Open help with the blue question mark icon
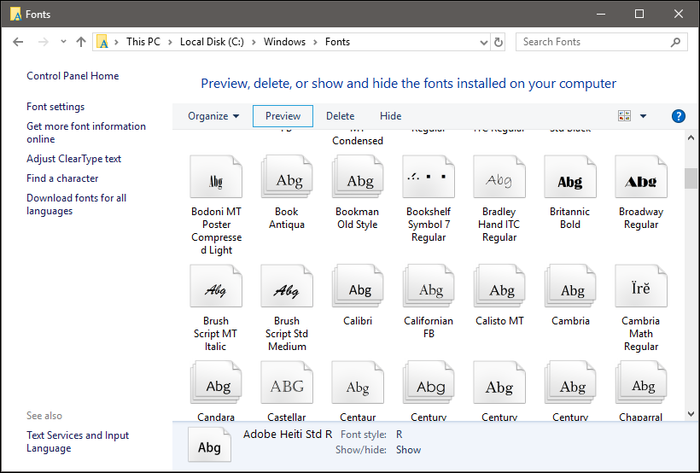 pyautogui.click(x=678, y=116)
